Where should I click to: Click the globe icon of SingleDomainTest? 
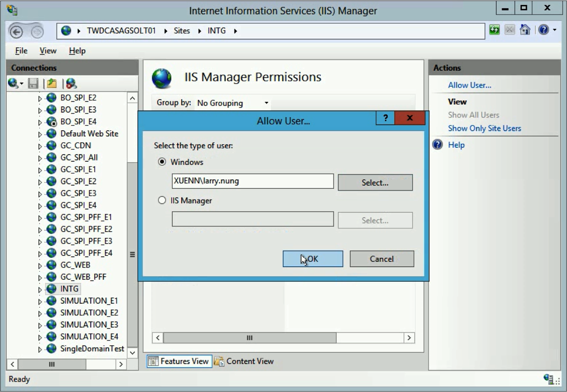click(x=51, y=348)
